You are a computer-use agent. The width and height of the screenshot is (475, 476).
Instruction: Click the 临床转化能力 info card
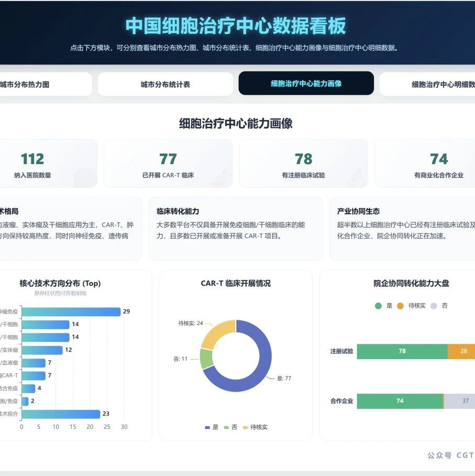click(236, 229)
